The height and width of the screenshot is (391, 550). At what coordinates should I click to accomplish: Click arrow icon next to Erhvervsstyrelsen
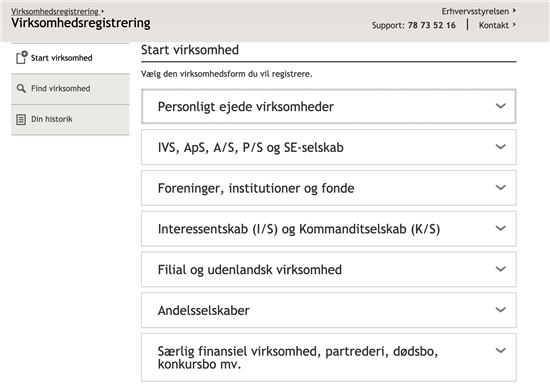(514, 11)
